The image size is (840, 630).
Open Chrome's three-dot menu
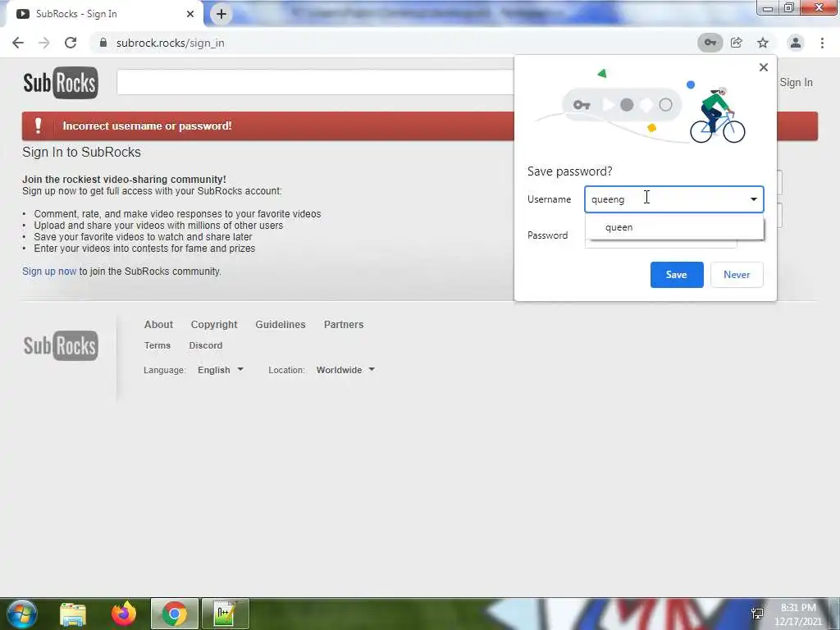click(x=822, y=43)
